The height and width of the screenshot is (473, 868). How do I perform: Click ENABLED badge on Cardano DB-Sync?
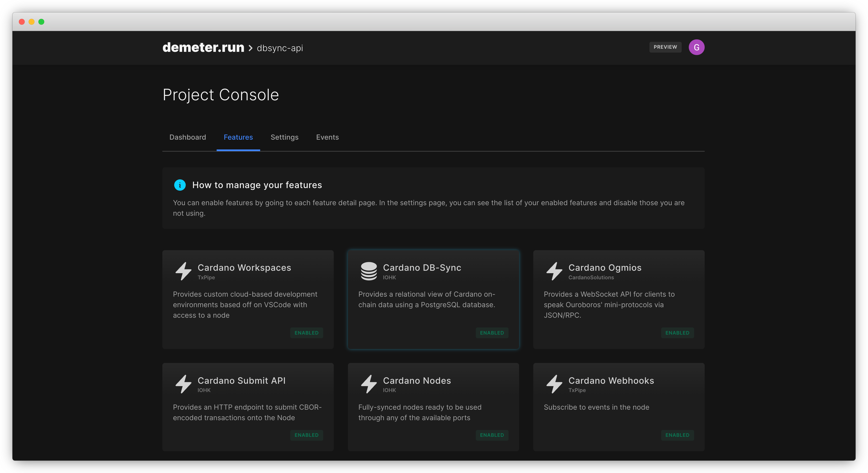(x=492, y=333)
